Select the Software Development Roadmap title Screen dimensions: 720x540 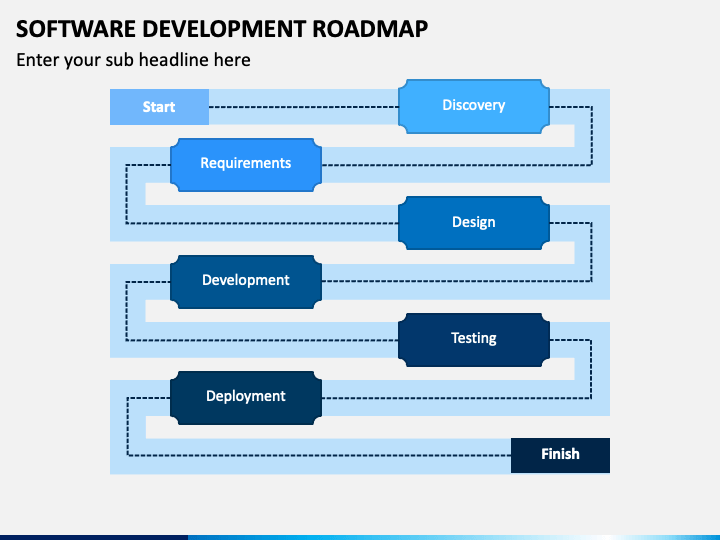(222, 28)
